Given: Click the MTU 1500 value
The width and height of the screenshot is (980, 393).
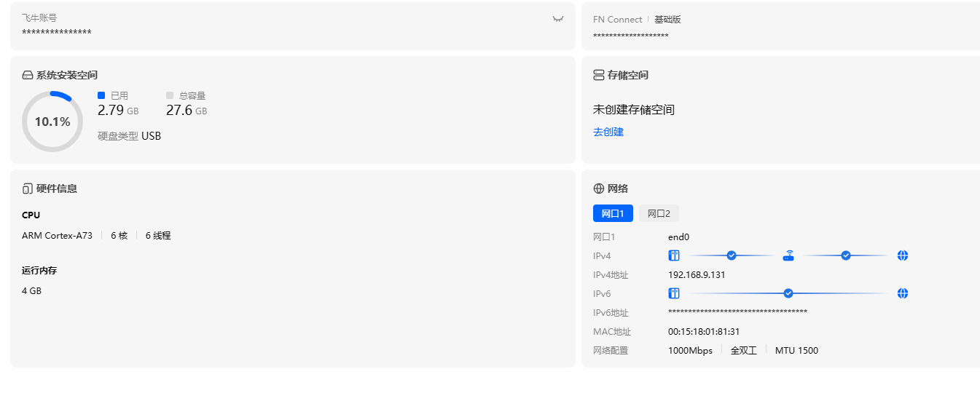Looking at the screenshot, I should click(x=796, y=351).
